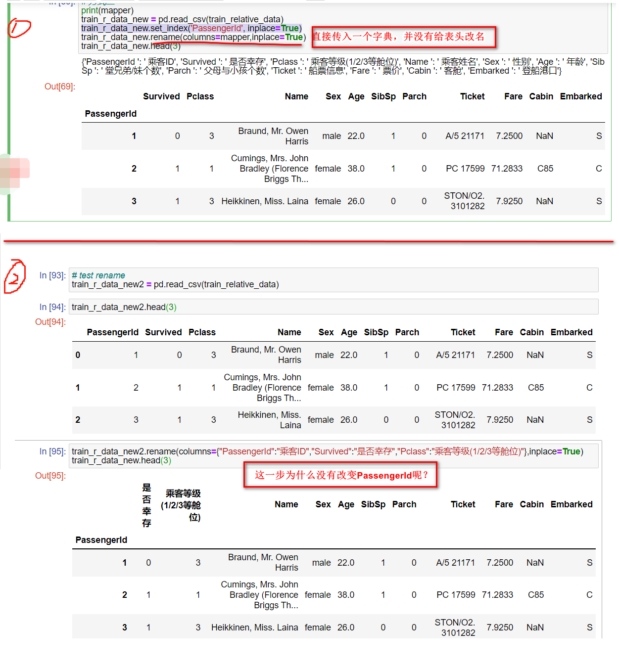Click 是否幸存 column header in Out[95] table

tap(146, 505)
